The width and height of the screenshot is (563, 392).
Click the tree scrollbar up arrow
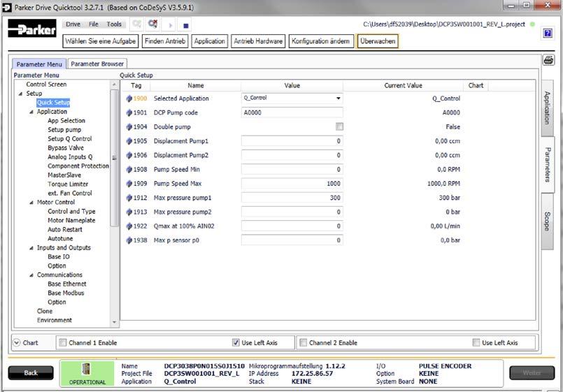(x=114, y=85)
